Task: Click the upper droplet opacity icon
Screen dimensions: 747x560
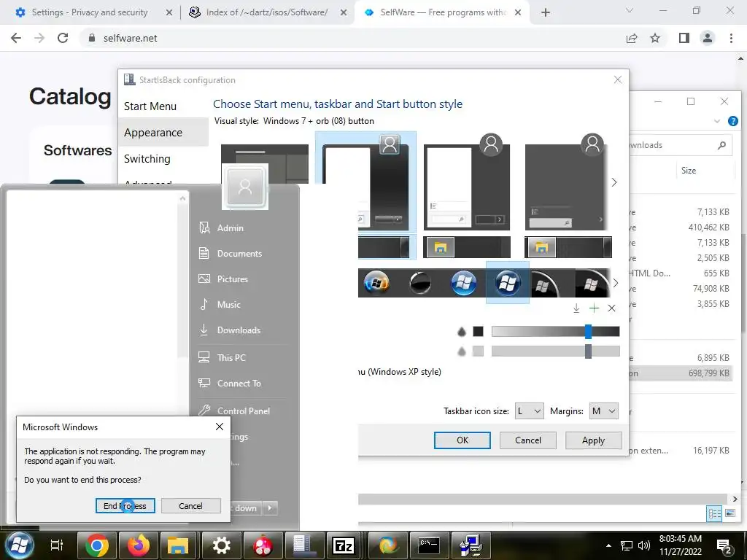Action: click(461, 332)
